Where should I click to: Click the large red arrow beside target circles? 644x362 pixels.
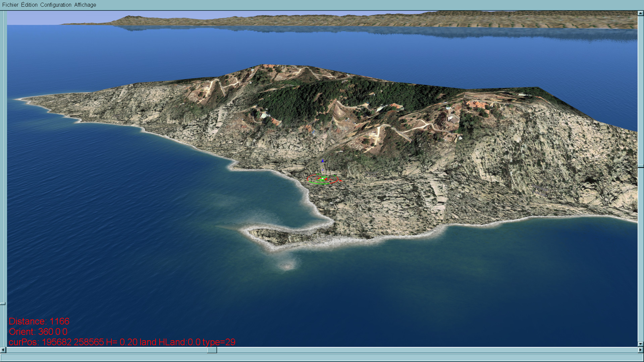tap(340, 181)
